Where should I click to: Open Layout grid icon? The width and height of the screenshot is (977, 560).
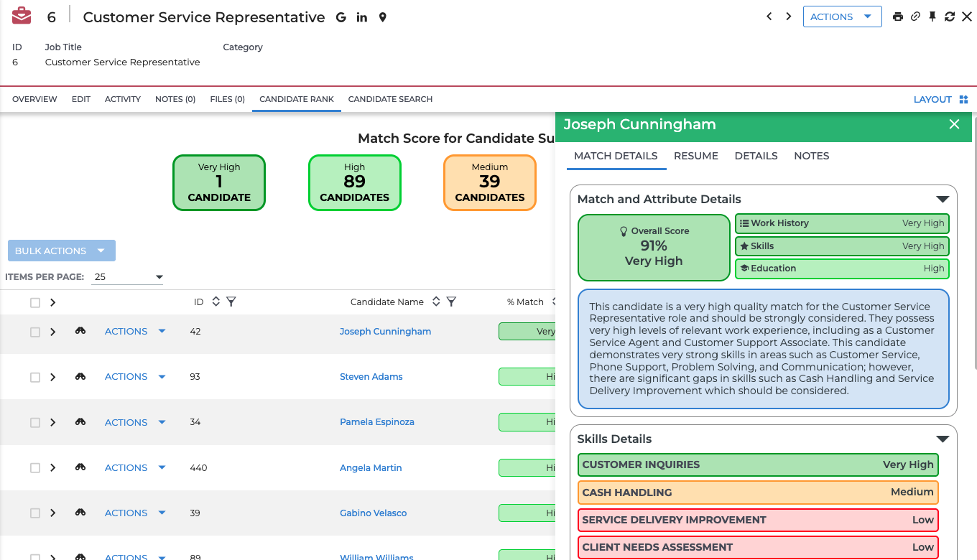964,100
